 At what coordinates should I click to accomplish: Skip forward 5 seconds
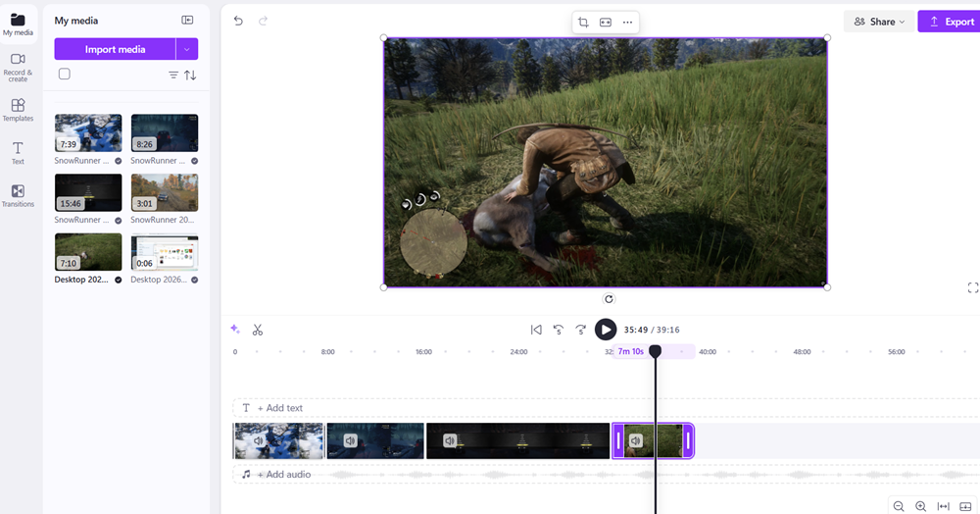pyautogui.click(x=580, y=330)
